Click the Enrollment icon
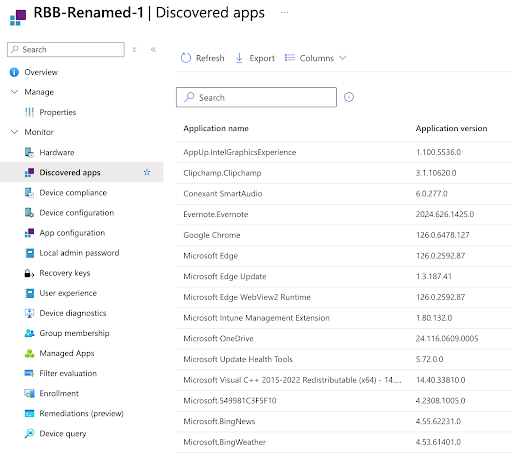Screen dimensions: 512x453 29,393
